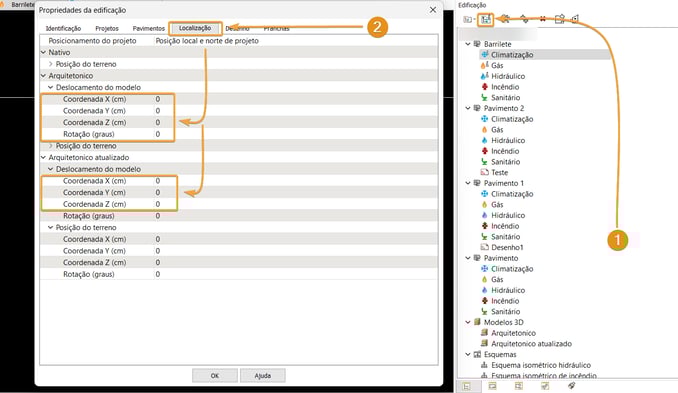Click the Gás flame icon under Barrilete
This screenshot has height=393, width=678.
coord(485,65)
